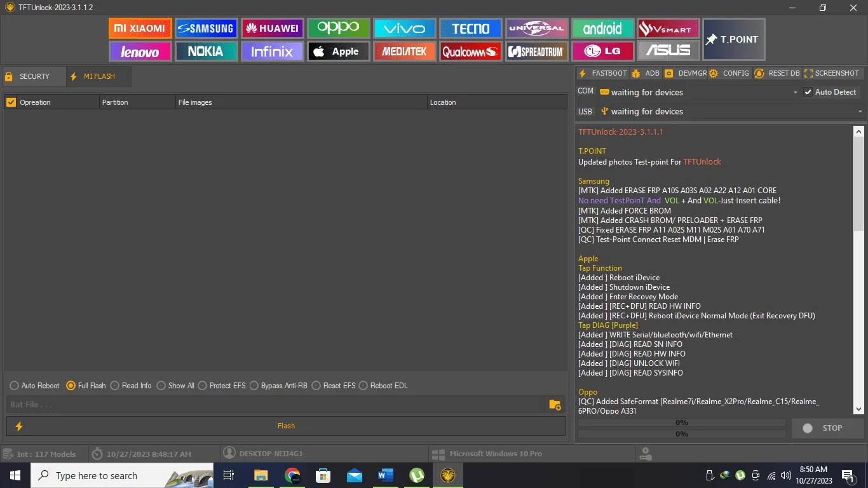Select the Xiaomi brand tile
This screenshot has width=868, height=488.
(x=140, y=29)
